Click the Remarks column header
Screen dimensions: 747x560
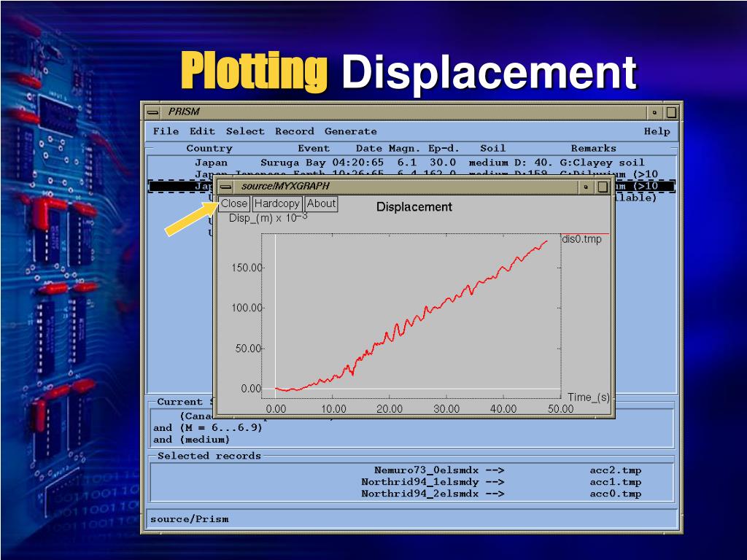click(x=594, y=148)
